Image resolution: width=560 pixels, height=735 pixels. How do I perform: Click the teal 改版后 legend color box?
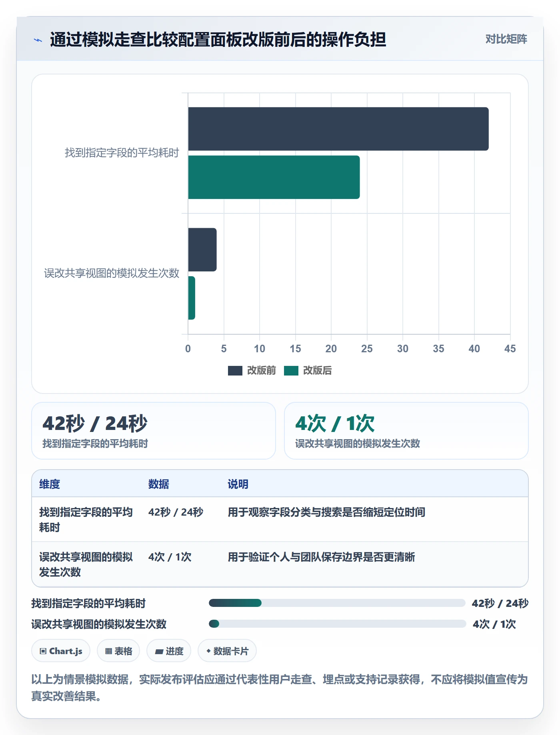[x=291, y=371]
